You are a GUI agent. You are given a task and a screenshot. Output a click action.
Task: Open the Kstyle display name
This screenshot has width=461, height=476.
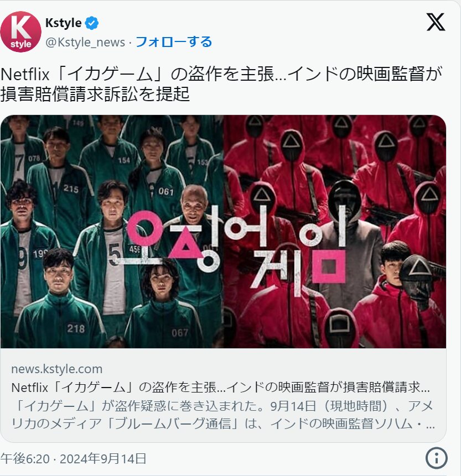pyautogui.click(x=64, y=23)
